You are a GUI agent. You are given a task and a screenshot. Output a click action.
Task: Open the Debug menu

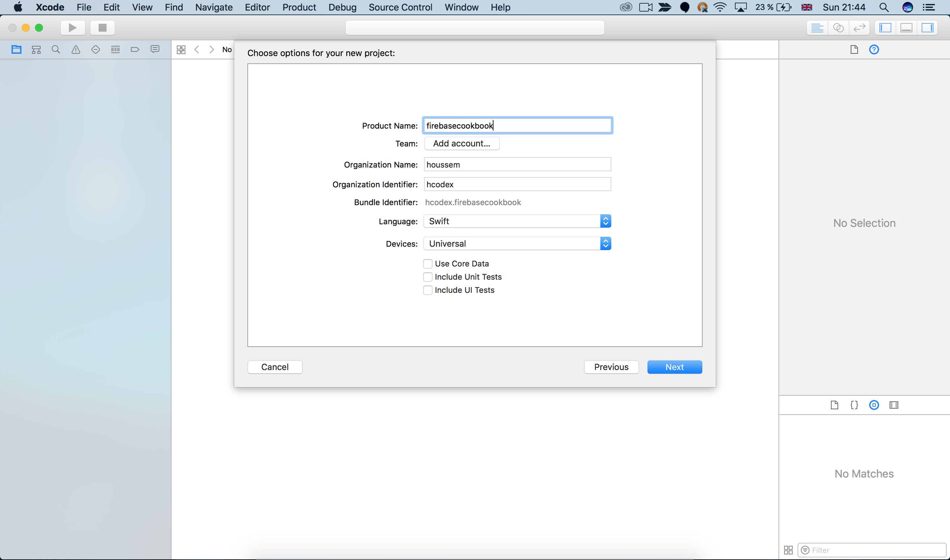(342, 7)
